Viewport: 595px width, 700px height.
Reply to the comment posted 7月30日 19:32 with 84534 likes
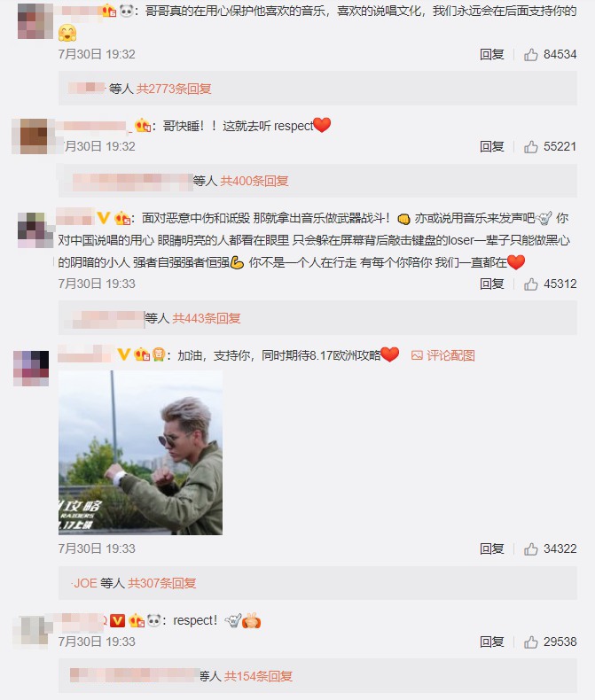pyautogui.click(x=491, y=54)
